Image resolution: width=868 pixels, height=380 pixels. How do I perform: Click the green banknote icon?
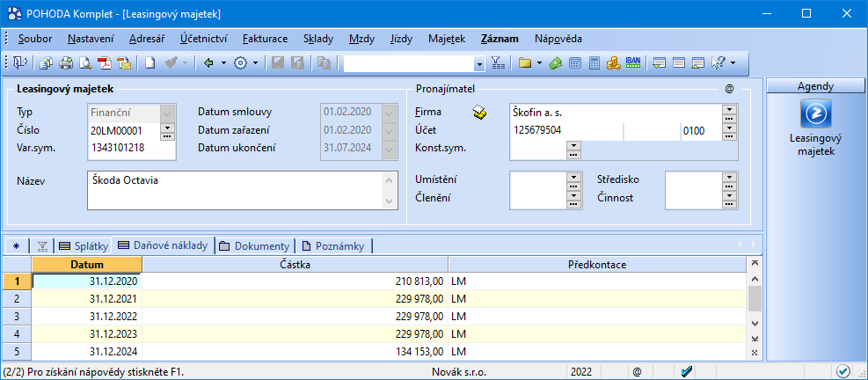[x=555, y=63]
